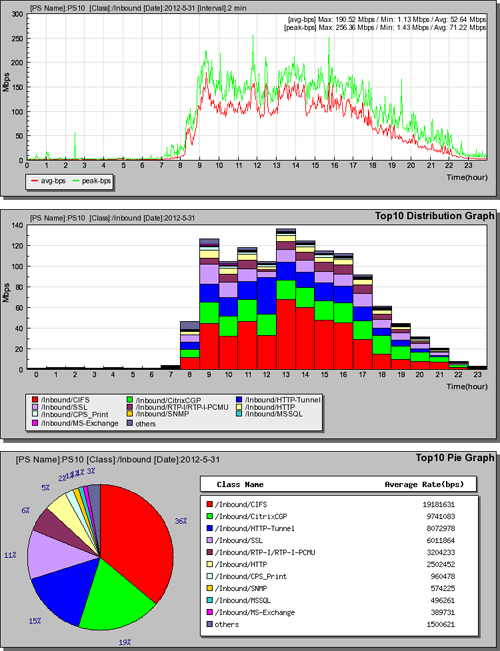
Task: Click the '36%' pie label
Action: click(181, 521)
